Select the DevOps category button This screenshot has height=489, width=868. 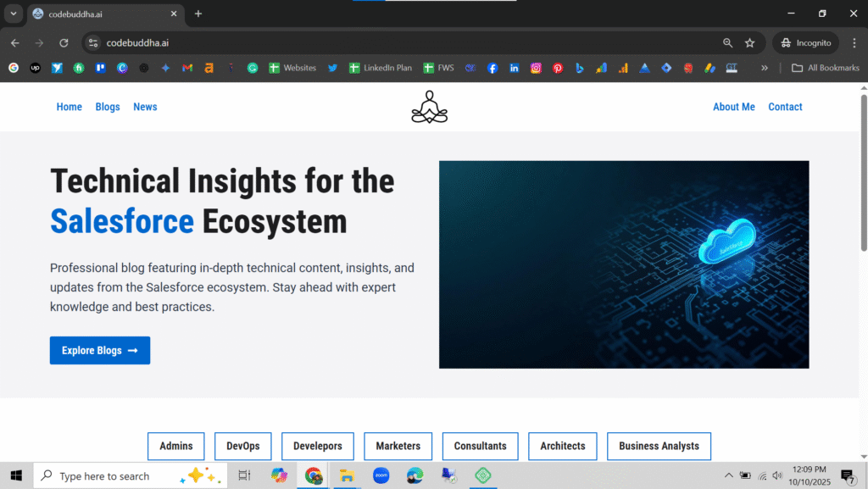click(243, 446)
